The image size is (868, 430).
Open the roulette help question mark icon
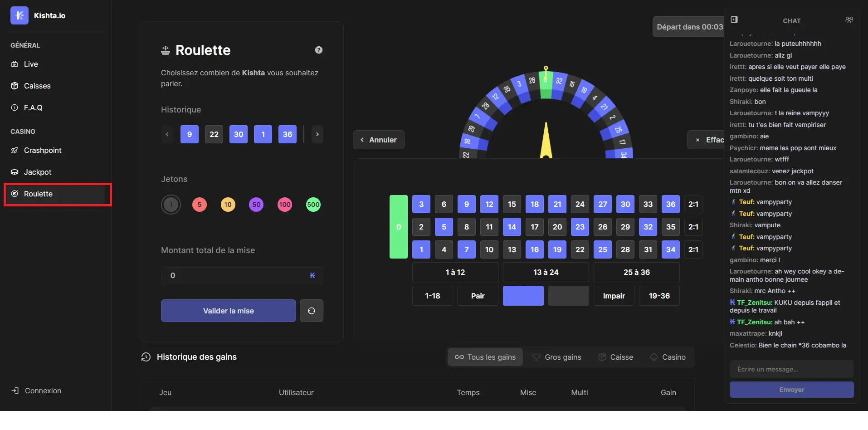pyautogui.click(x=318, y=50)
